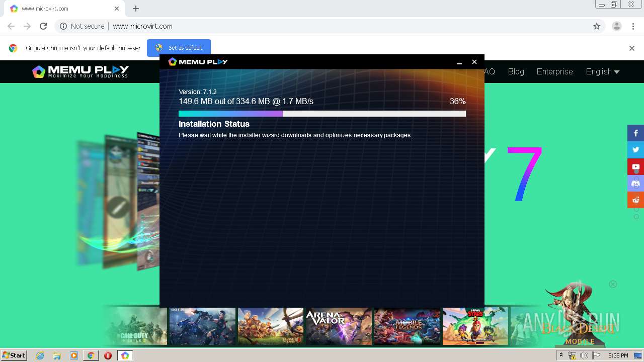The image size is (644, 362).
Task: Open the volume tray icon
Action: pyautogui.click(x=584, y=355)
